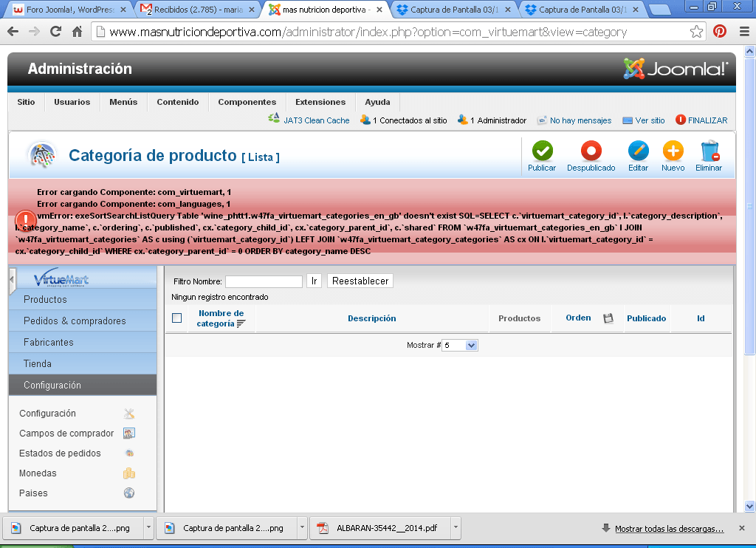The image size is (756, 548).
Task: Click the FINALIZAR logout icon
Action: [680, 120]
